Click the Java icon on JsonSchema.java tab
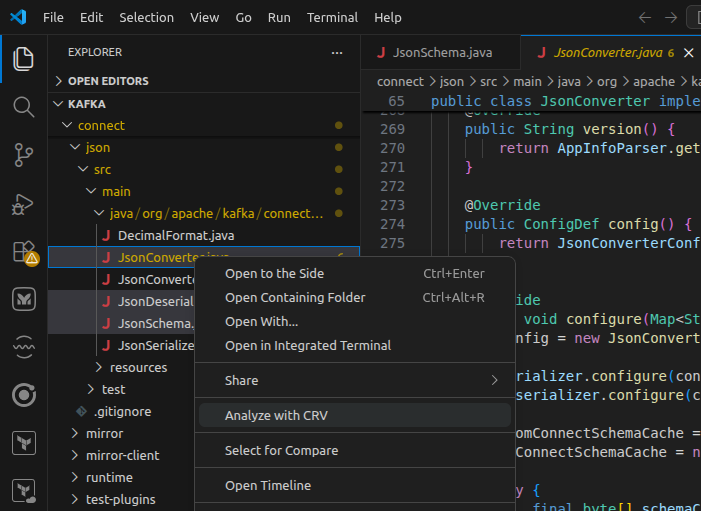The width and height of the screenshot is (701, 511). tap(381, 53)
